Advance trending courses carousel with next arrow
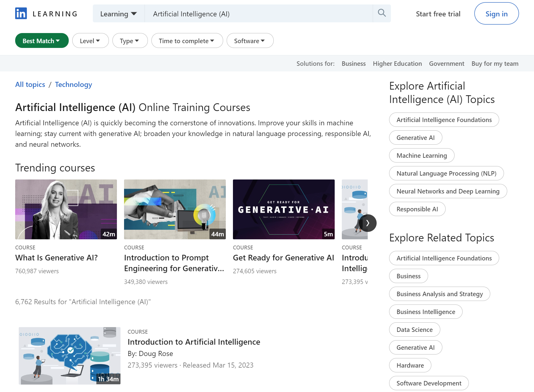 [x=368, y=223]
